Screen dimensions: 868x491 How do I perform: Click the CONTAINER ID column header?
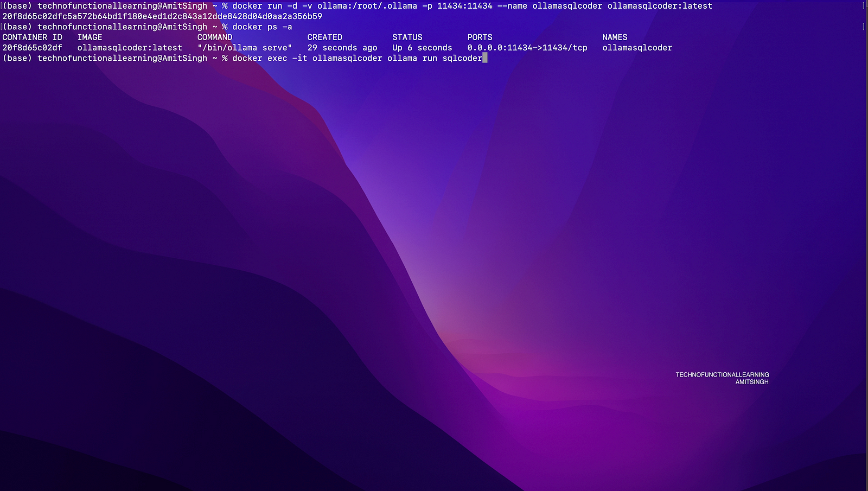[32, 37]
